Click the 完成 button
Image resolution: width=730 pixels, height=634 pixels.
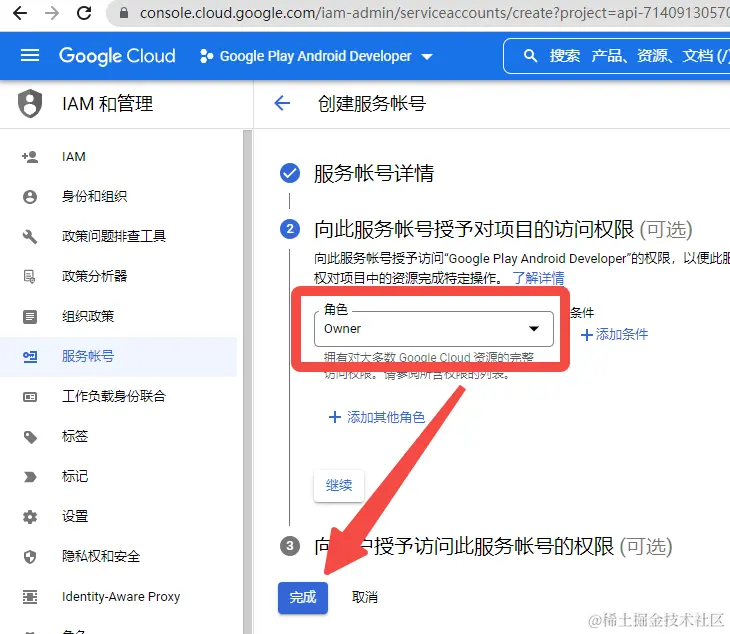point(303,597)
